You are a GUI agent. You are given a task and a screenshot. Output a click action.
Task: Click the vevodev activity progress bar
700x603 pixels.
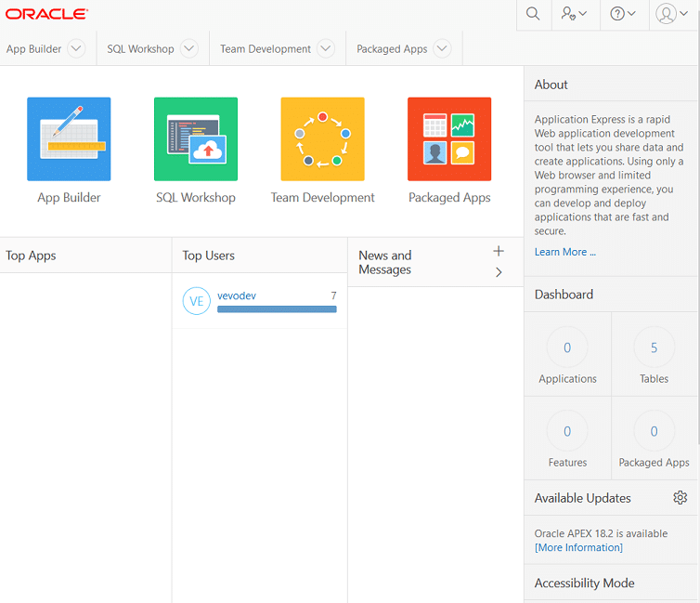click(277, 309)
